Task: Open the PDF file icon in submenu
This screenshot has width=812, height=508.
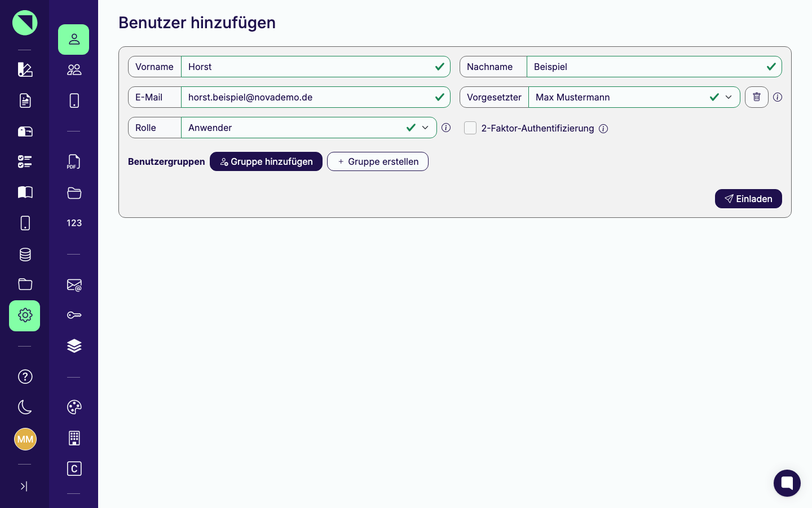Action: tap(74, 162)
